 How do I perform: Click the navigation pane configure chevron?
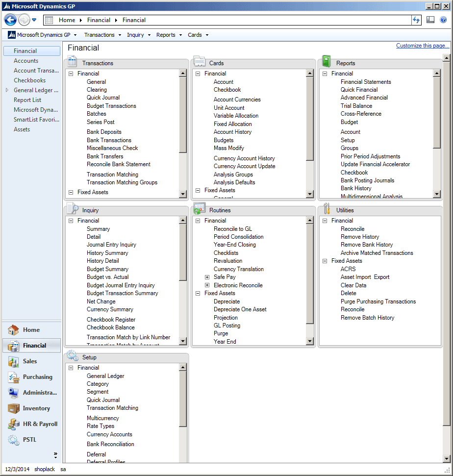[x=55, y=454]
